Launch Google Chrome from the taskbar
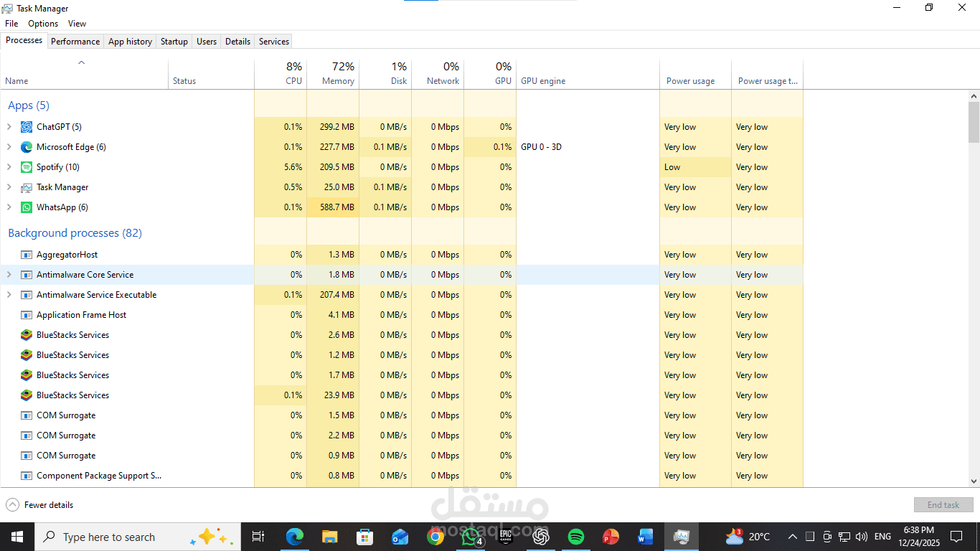This screenshot has height=551, width=980. pos(435,537)
